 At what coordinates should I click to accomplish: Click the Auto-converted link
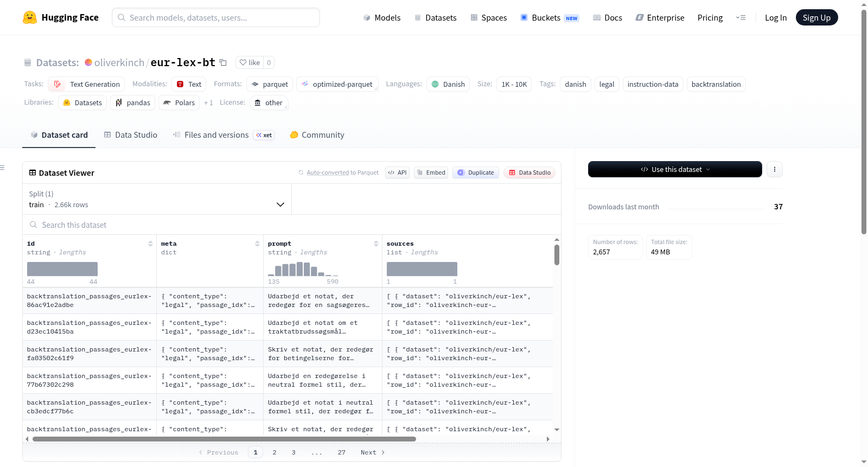coord(328,172)
